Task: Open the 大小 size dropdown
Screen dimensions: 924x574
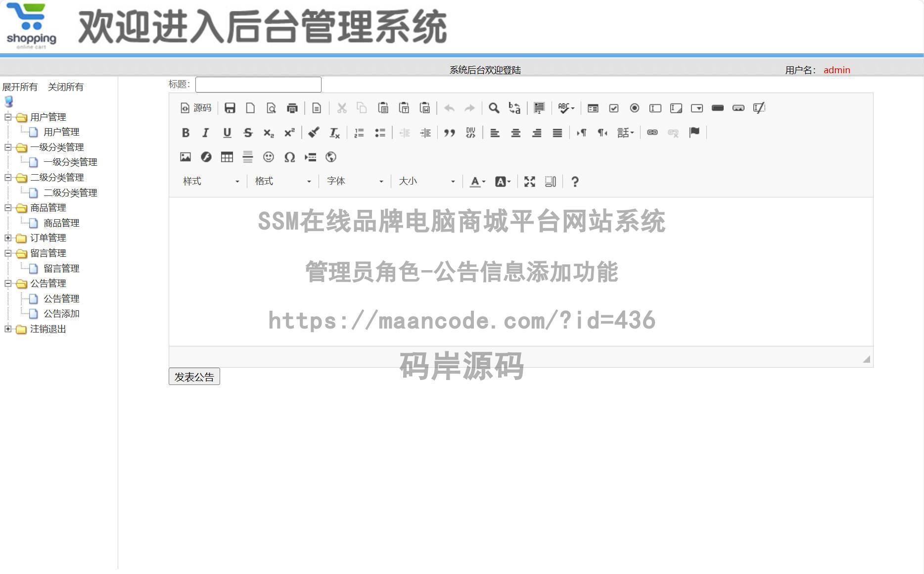Action: coord(426,182)
